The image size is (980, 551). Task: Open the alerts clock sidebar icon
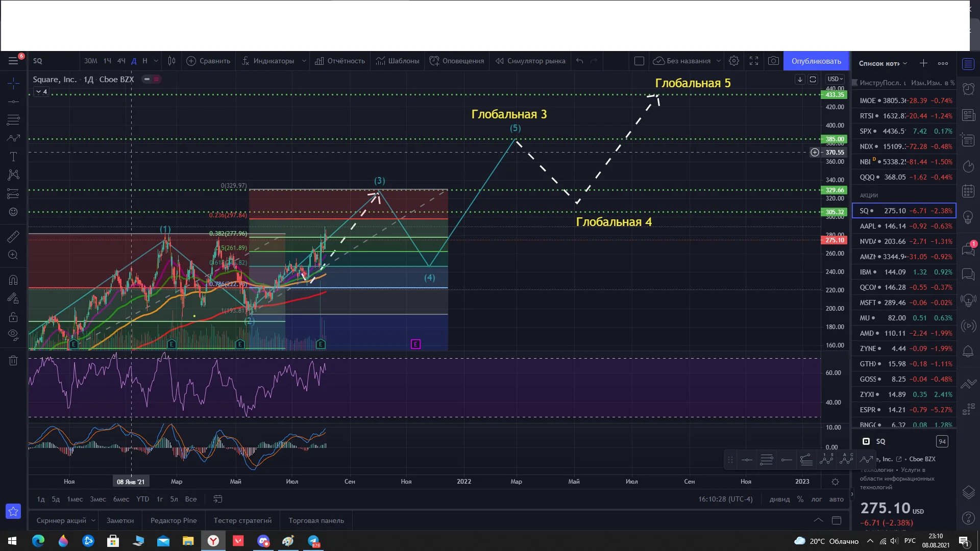pyautogui.click(x=968, y=89)
